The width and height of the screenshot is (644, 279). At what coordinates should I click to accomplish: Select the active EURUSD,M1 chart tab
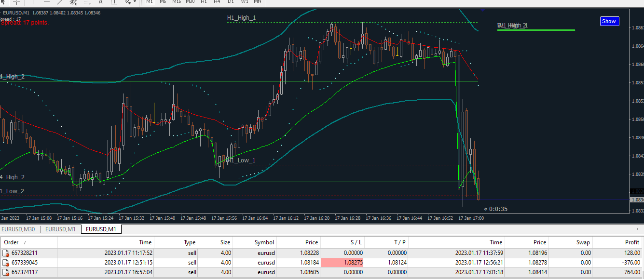point(101,229)
